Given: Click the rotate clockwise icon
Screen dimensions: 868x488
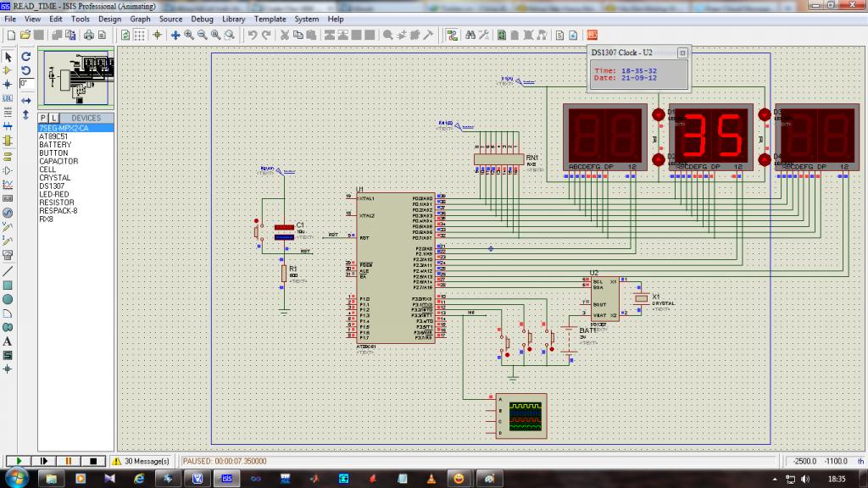Looking at the screenshot, I should coord(26,57).
